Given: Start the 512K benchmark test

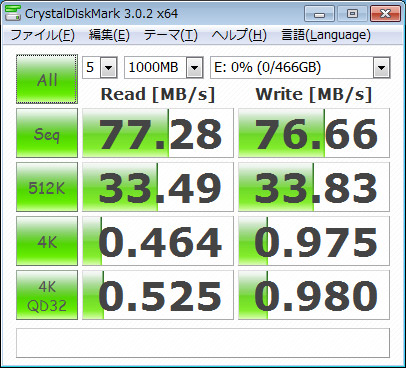Looking at the screenshot, I should coord(47,187).
